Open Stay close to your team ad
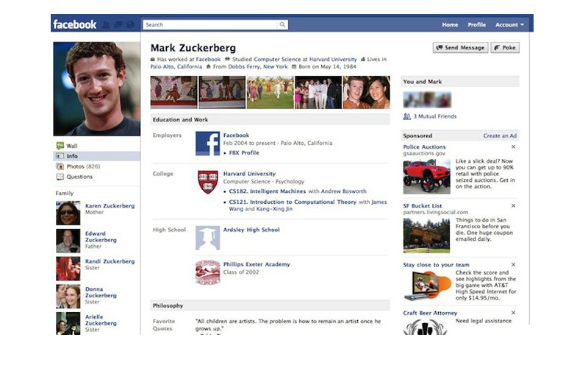 (x=436, y=265)
